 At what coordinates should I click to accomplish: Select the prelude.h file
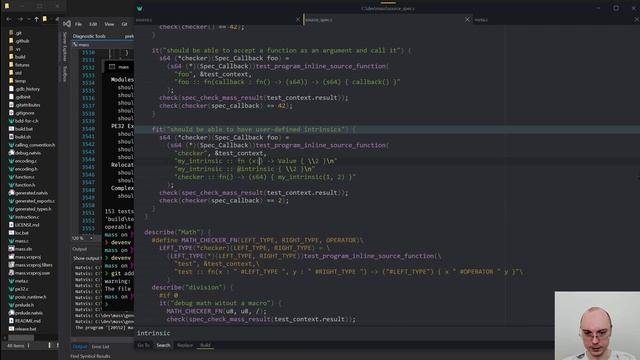click(x=21, y=305)
